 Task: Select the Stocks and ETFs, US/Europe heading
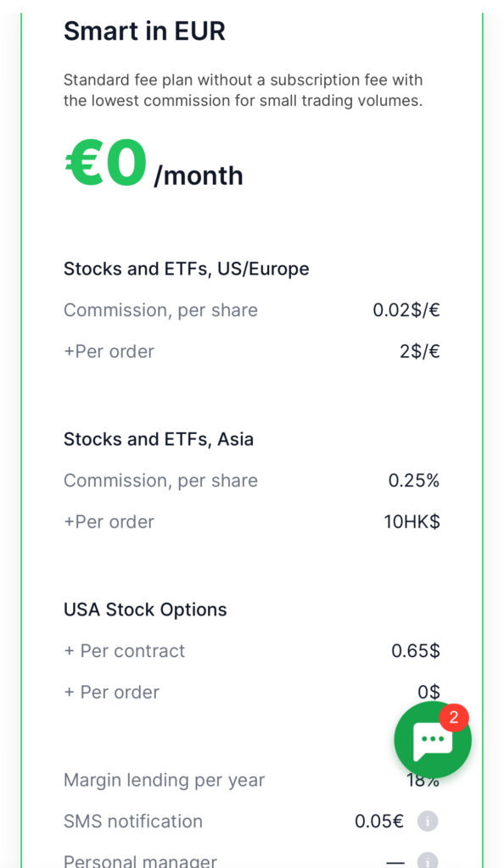coord(187,269)
